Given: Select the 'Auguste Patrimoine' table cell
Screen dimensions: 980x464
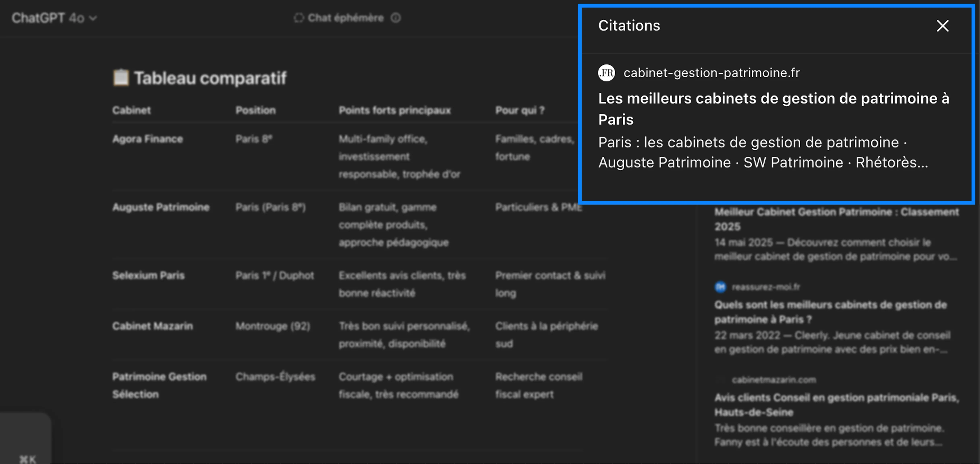Looking at the screenshot, I should pyautogui.click(x=161, y=207).
